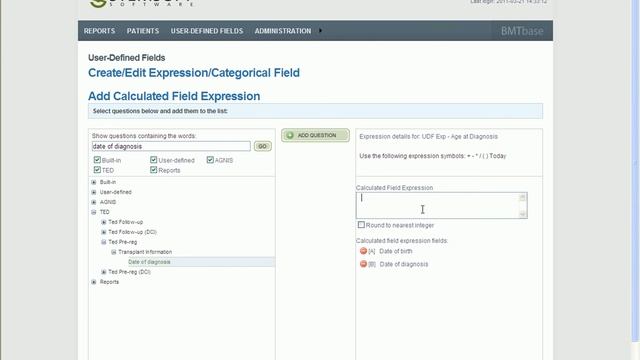
Task: Click expression textarea scroll up arrow
Action: coord(522,198)
